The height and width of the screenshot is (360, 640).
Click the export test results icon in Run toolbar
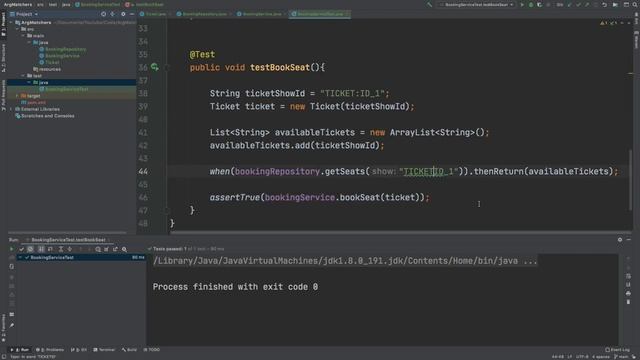[116, 249]
